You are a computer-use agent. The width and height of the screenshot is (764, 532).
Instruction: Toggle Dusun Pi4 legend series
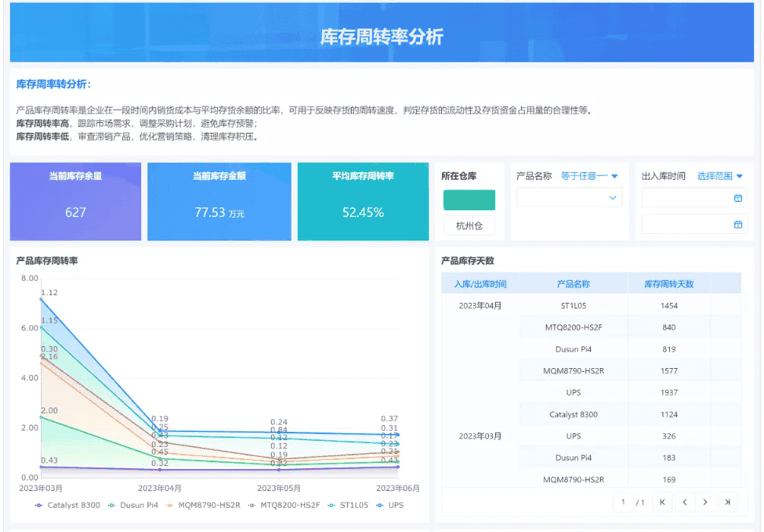133,505
